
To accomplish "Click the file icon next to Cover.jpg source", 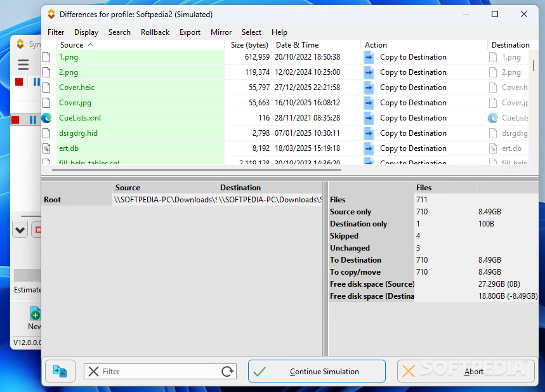I will tap(46, 103).
